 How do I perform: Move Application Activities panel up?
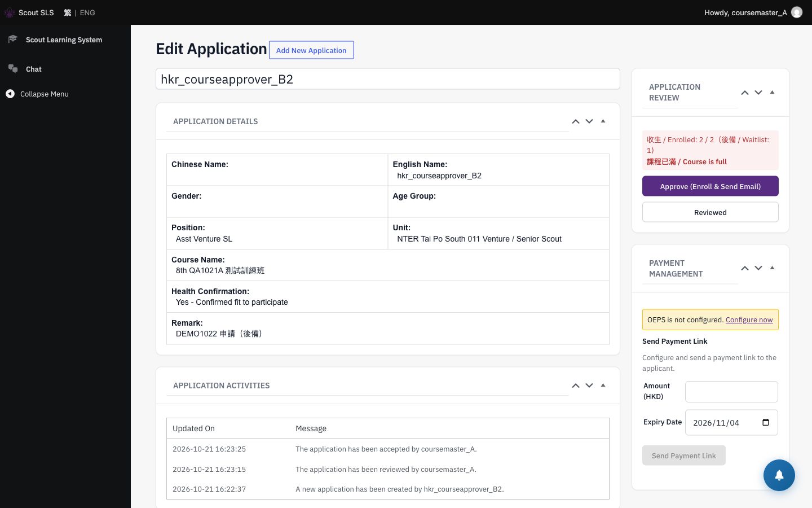pyautogui.click(x=576, y=386)
